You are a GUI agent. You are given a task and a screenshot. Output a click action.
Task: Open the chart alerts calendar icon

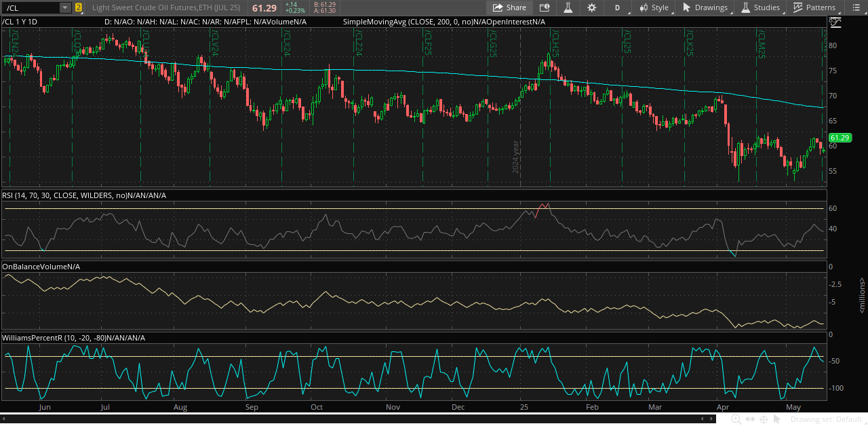tap(545, 7)
